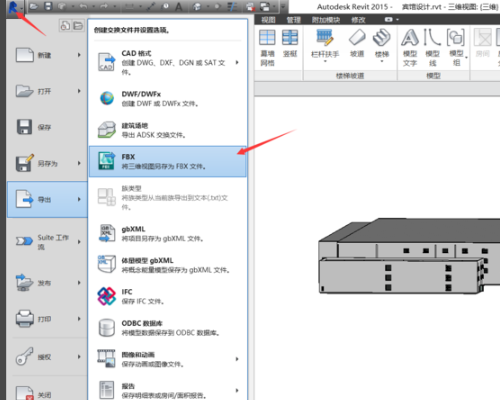Screen dimensions: 500x400
Task: Expand the 另存为 (Save As) submenu arrow
Action: (79, 163)
